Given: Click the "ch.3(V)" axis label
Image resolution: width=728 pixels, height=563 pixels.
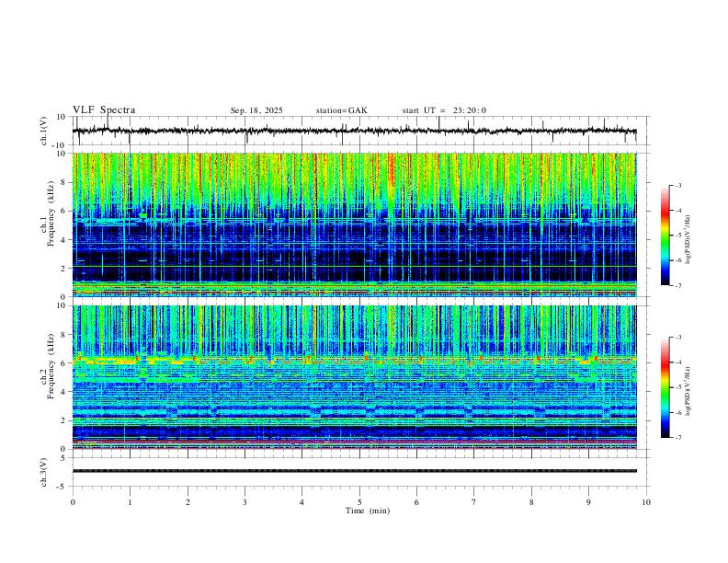Looking at the screenshot, I should click(44, 472).
